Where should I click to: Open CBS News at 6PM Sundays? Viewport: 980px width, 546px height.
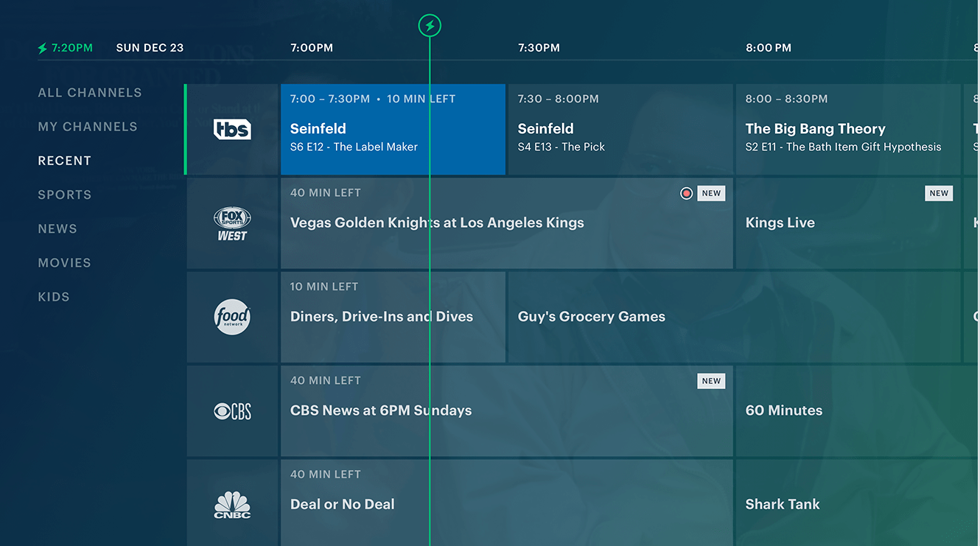pos(507,411)
